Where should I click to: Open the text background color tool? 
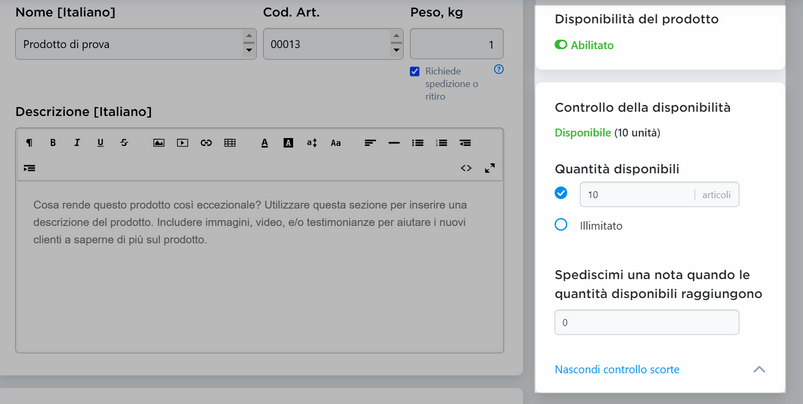pyautogui.click(x=288, y=143)
